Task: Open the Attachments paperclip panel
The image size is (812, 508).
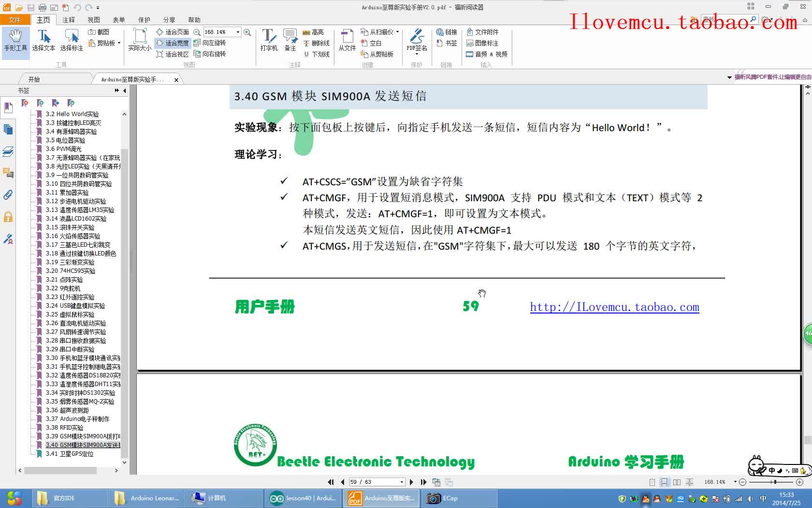Action: (8, 194)
